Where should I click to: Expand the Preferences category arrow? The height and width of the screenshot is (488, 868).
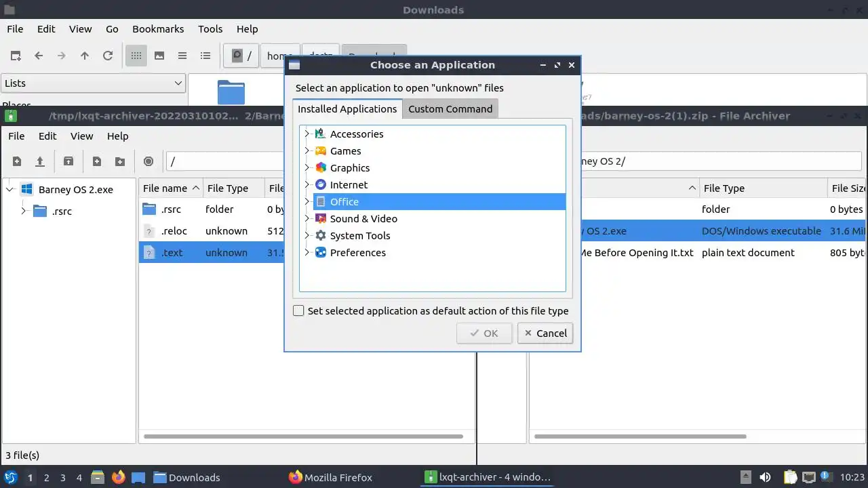(307, 252)
